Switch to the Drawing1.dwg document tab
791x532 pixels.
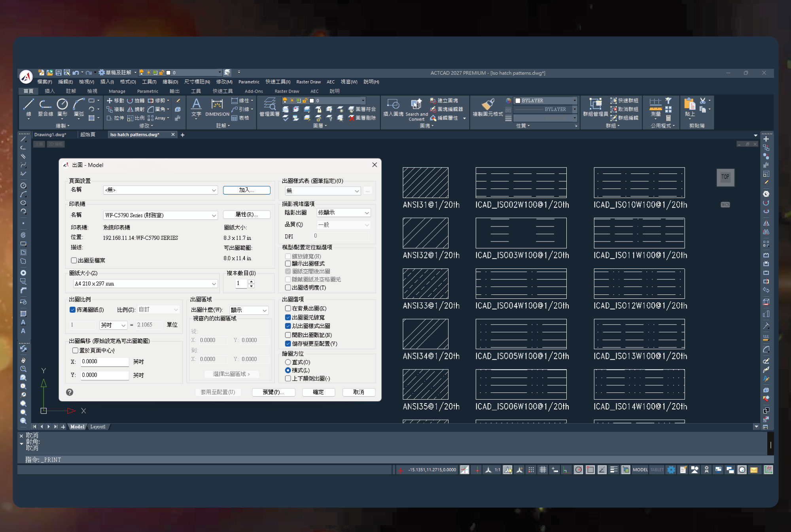50,135
